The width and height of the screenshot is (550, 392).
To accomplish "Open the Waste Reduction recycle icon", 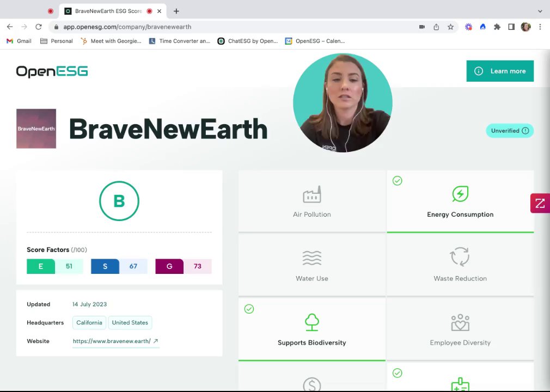I will (x=460, y=257).
